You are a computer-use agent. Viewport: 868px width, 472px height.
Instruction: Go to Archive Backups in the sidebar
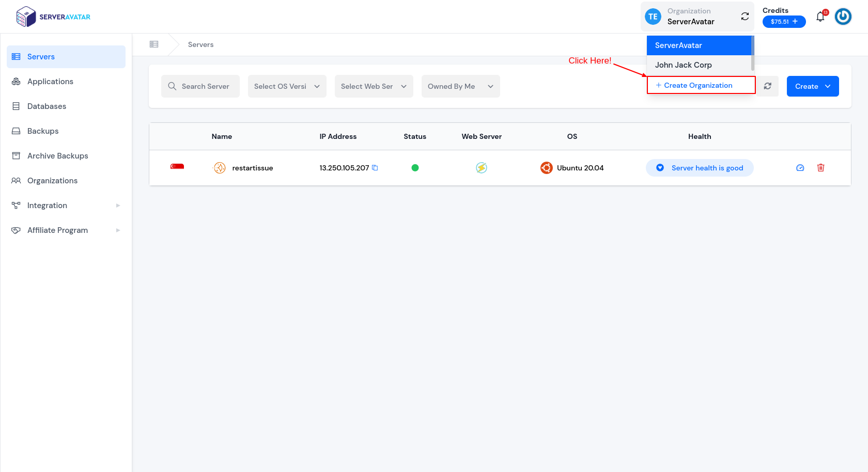[66, 156]
